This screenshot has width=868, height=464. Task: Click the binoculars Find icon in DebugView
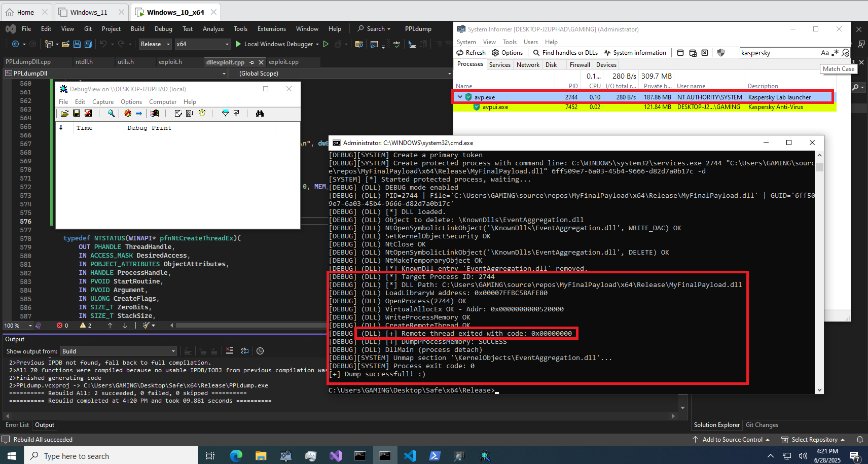[260, 114]
